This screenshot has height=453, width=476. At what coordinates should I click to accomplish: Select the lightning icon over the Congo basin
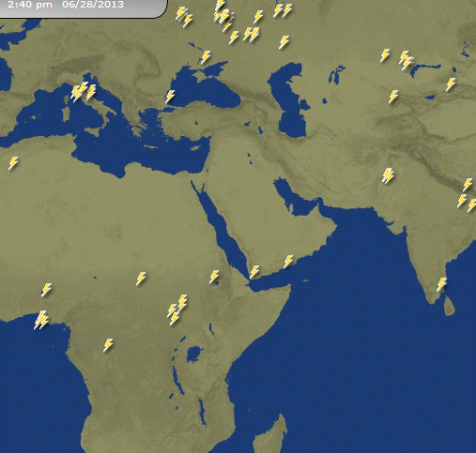coord(108,345)
